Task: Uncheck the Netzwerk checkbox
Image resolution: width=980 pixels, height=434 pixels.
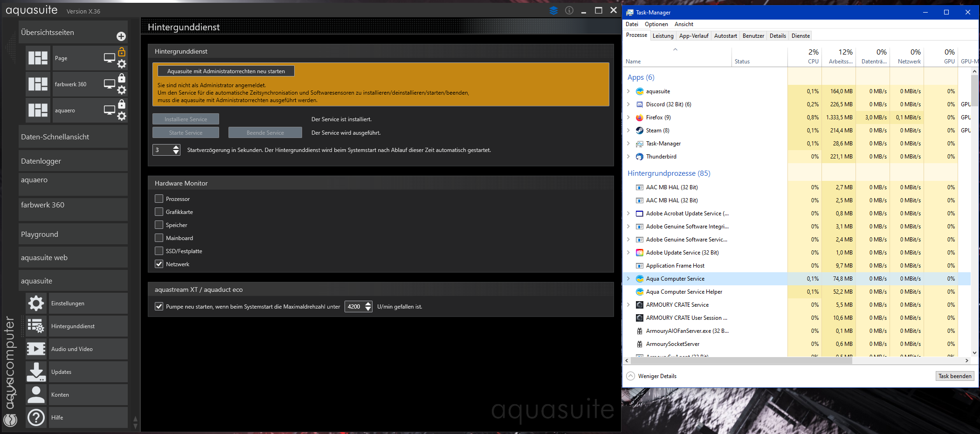Action: point(159,264)
